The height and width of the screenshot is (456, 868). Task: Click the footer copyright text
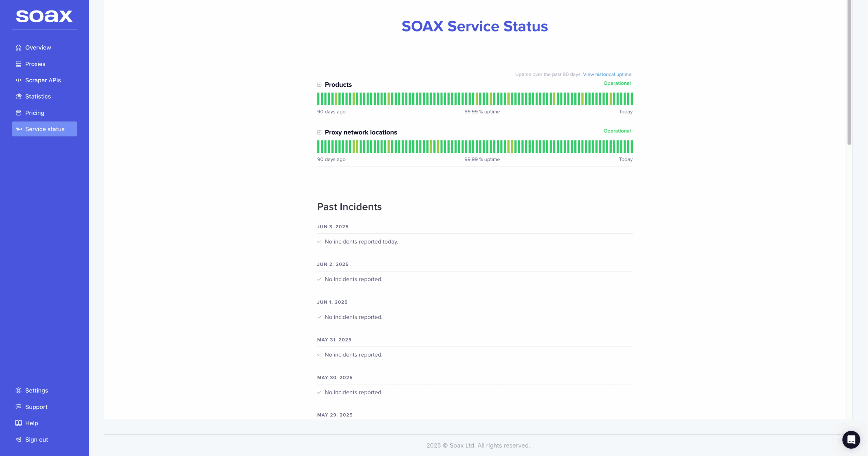coord(478,445)
